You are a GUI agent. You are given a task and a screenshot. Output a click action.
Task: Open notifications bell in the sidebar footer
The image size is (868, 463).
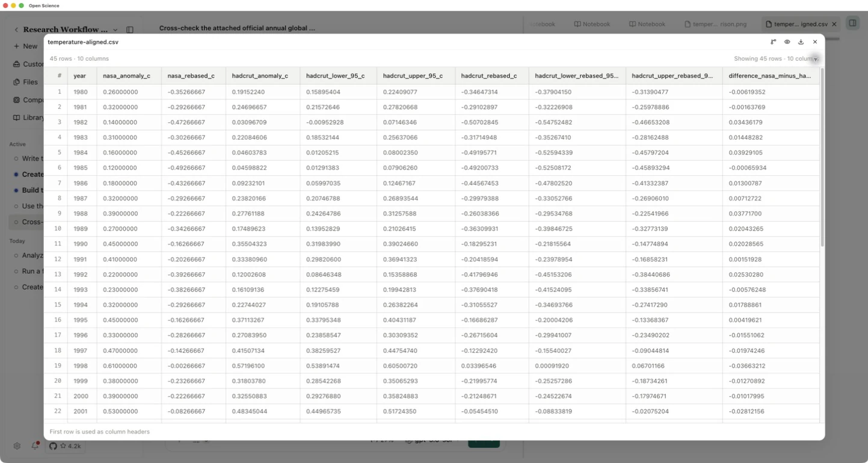[x=35, y=446]
